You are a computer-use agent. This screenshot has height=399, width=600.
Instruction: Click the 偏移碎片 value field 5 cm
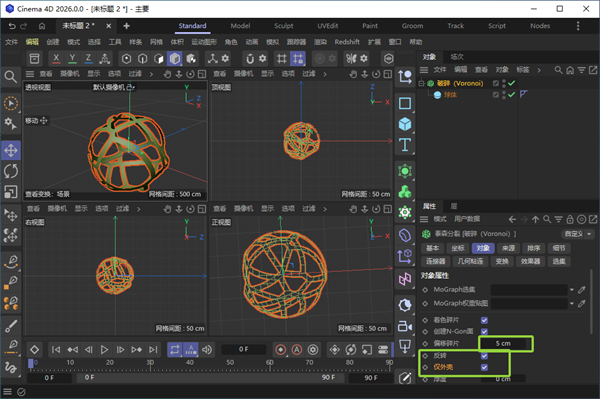click(504, 344)
